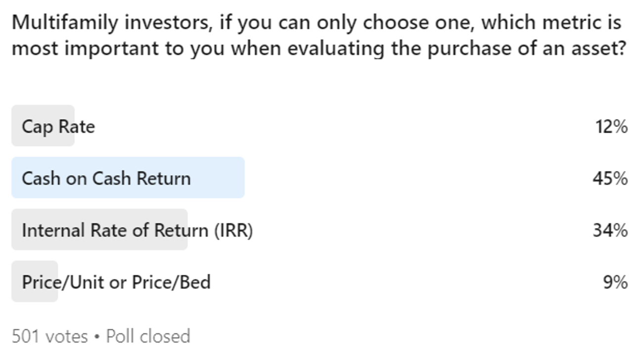Click the gray Internal Rate of Return bar
The height and width of the screenshot is (354, 644).
(x=99, y=230)
